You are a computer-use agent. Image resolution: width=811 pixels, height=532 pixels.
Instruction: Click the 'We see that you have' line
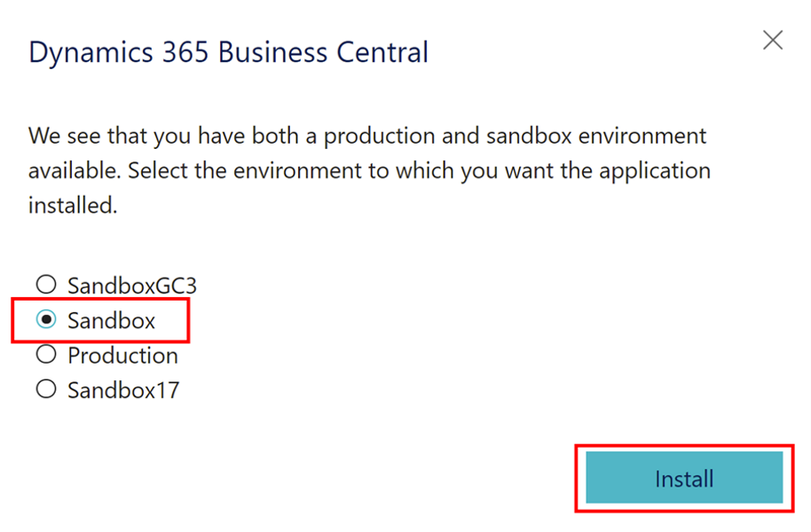[123, 137]
